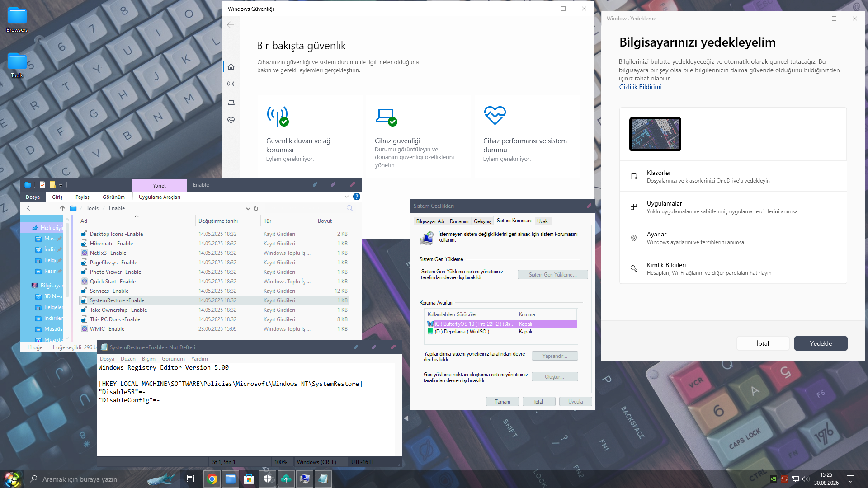
Task: Open the address bar history dropdown in Explorer
Action: [248, 209]
